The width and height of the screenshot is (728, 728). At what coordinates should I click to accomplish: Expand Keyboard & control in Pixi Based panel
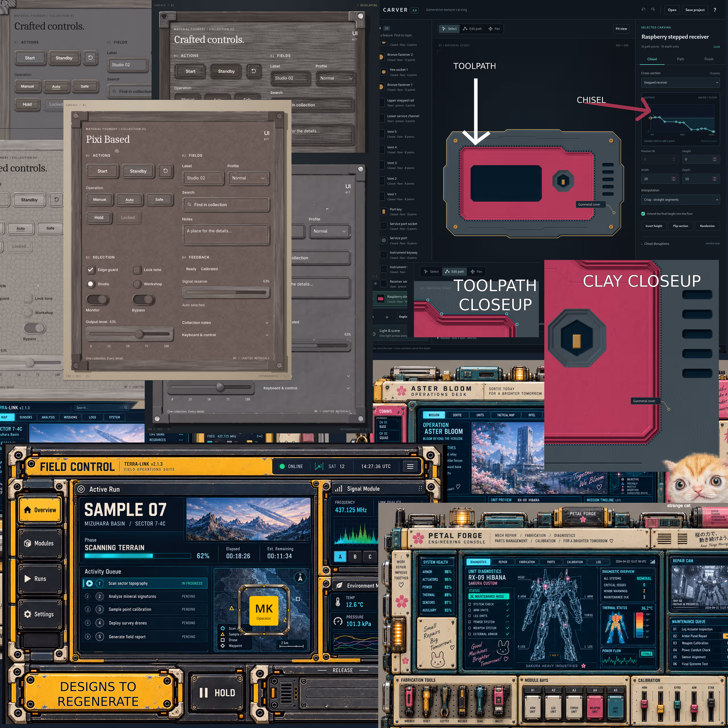click(225, 335)
